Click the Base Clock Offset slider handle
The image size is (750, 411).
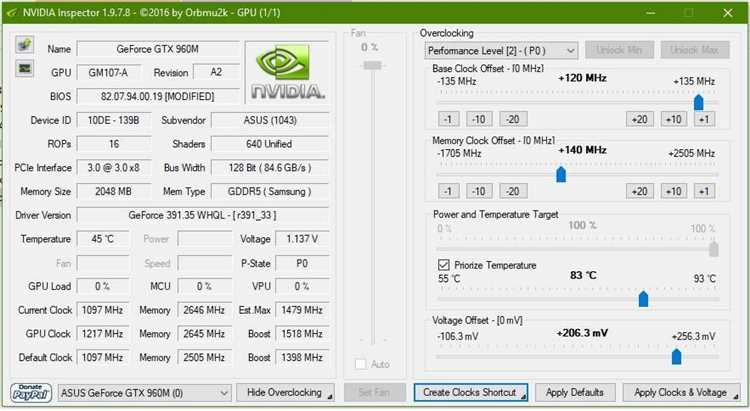tap(698, 102)
